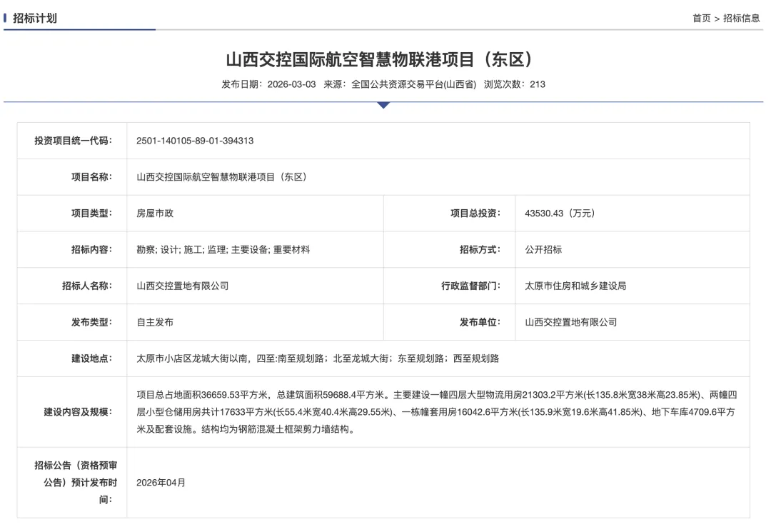Image resolution: width=771 pixels, height=532 pixels.
Task: Select the expected date 2026年04月
Action: click(161, 483)
